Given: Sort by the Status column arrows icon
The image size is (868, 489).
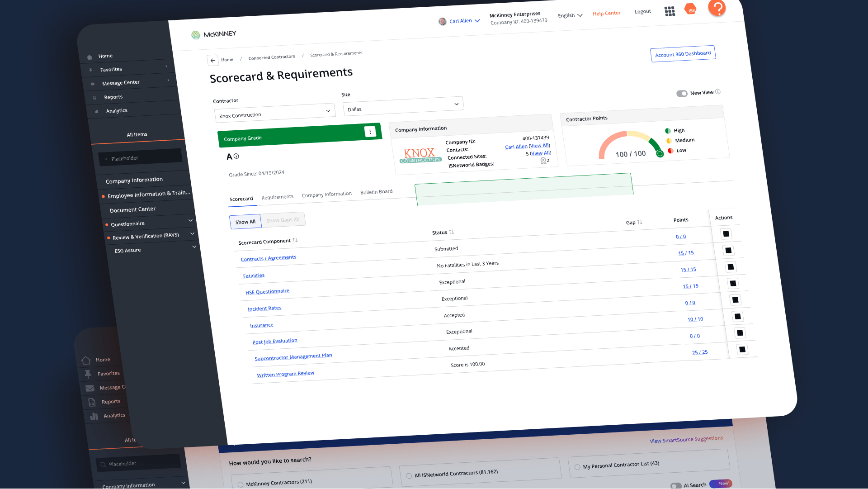Looking at the screenshot, I should click(x=451, y=232).
